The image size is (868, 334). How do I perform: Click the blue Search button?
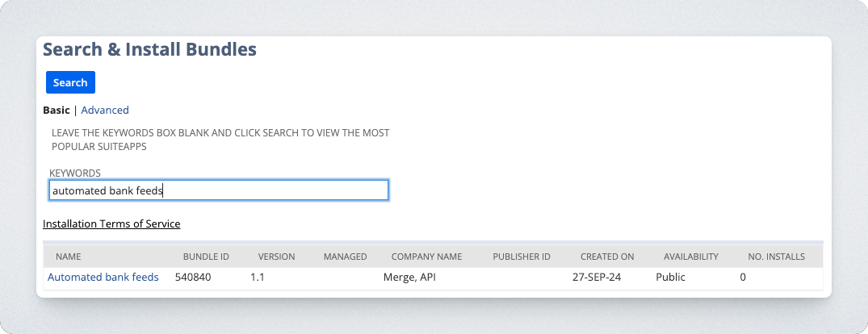click(70, 82)
